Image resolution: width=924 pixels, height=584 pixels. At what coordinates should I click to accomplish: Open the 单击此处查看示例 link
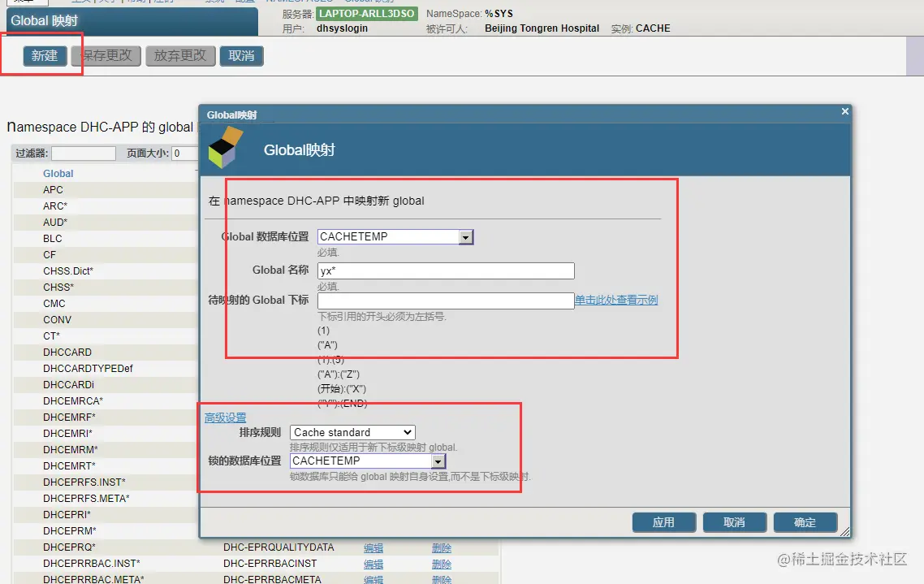coord(615,300)
